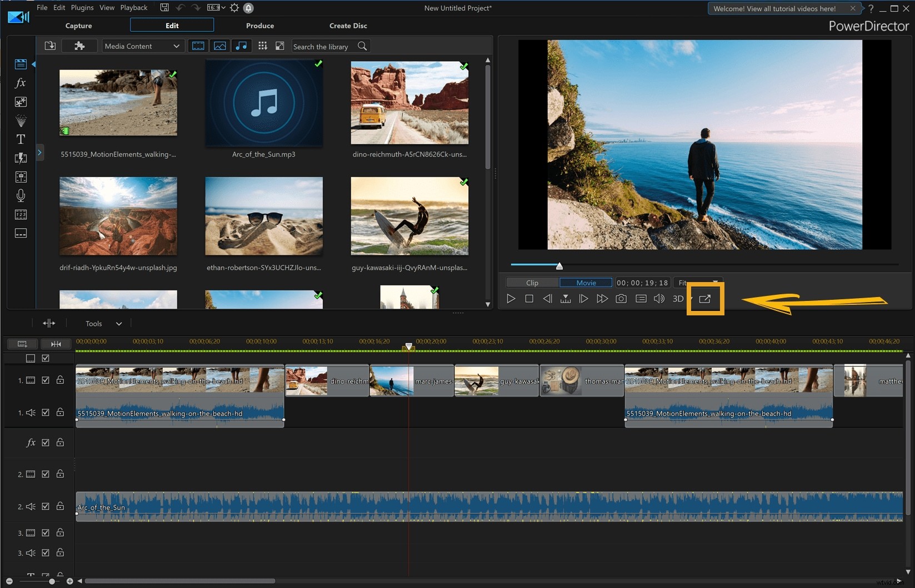Open the preview in a separate window
915x588 pixels.
pos(704,298)
